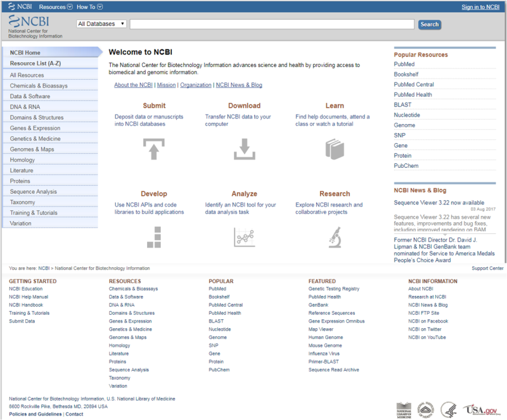This screenshot has width=507, height=420.
Task: Open the USA.gov logo link
Action: [x=482, y=410]
